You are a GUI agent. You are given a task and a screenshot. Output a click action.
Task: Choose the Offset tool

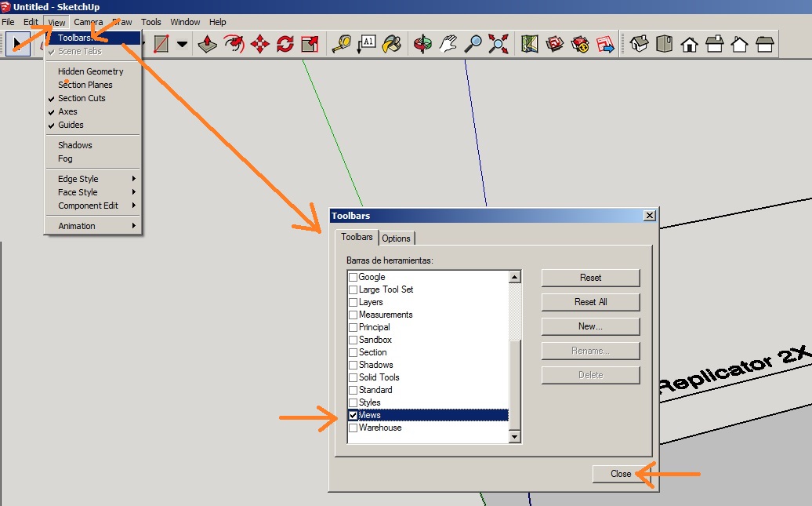(x=234, y=44)
